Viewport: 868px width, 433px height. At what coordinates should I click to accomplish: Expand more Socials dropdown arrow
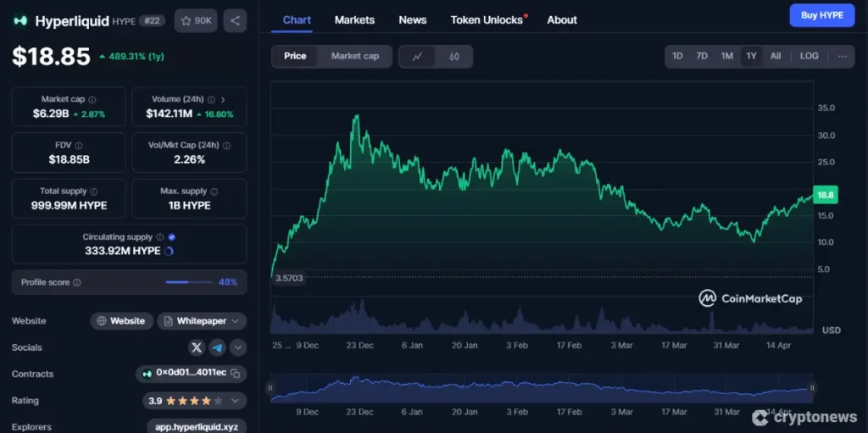pos(238,347)
